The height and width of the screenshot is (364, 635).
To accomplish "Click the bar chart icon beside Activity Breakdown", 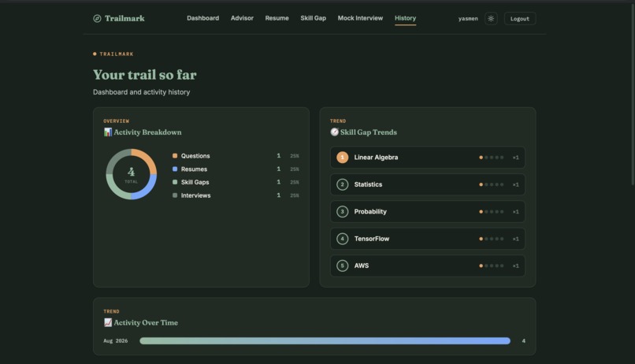I will pos(108,132).
